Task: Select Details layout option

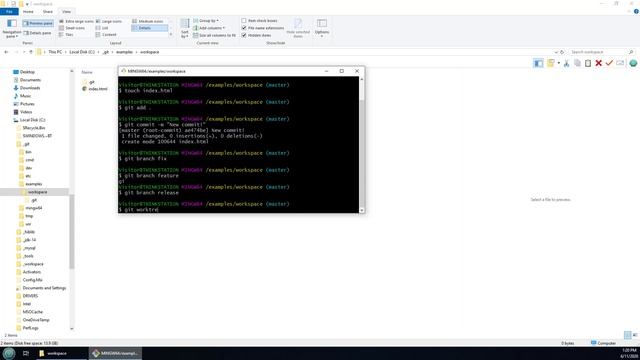Action: (149, 28)
